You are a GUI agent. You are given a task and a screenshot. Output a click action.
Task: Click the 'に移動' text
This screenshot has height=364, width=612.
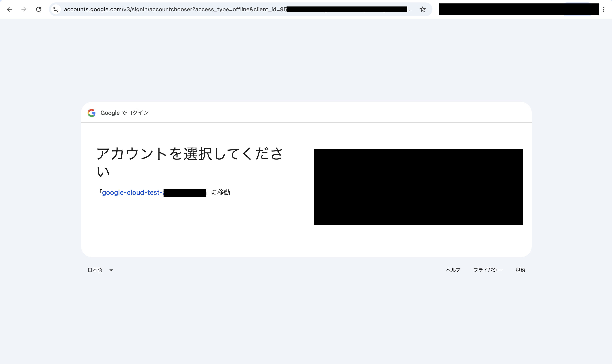[x=220, y=192]
